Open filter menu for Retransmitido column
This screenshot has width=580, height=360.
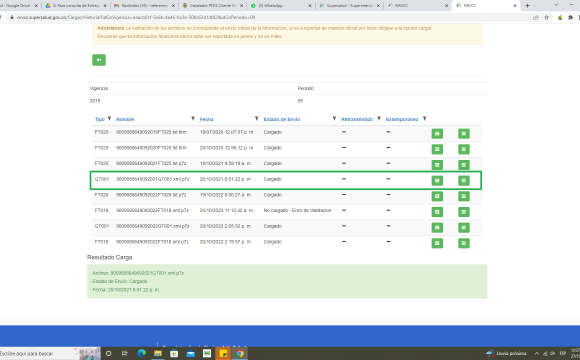click(x=379, y=119)
